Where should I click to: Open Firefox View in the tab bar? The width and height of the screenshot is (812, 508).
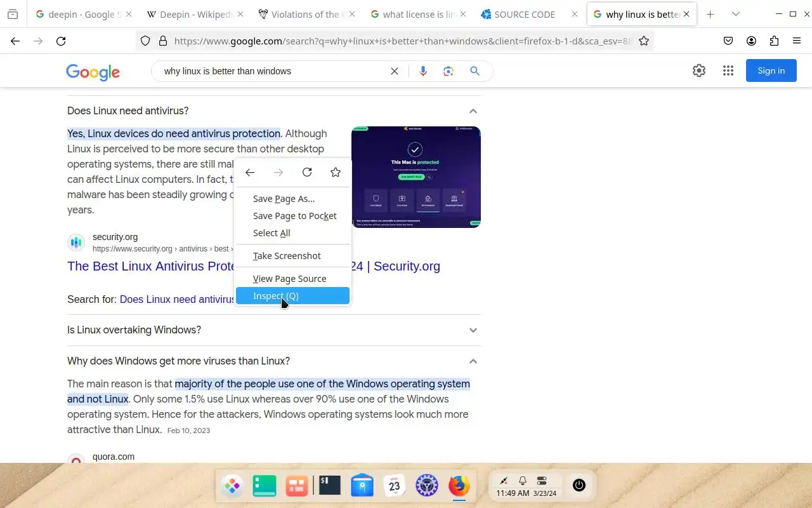pos(13,14)
